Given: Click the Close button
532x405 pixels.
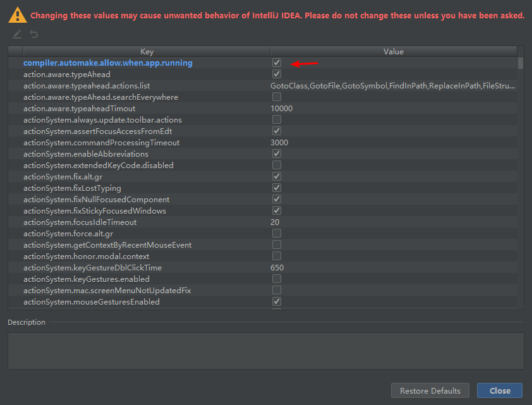Looking at the screenshot, I should click(x=499, y=390).
